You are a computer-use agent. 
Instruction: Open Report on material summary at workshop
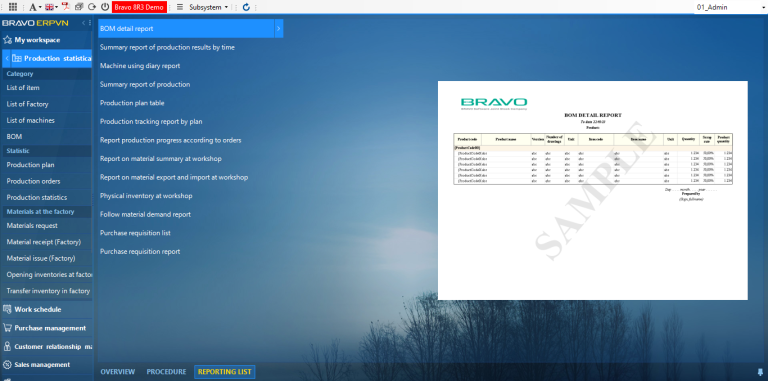click(x=161, y=159)
